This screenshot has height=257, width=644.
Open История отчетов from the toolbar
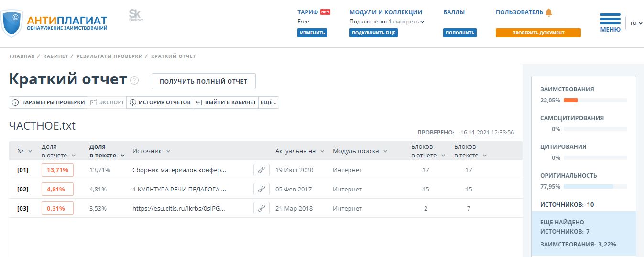[160, 102]
